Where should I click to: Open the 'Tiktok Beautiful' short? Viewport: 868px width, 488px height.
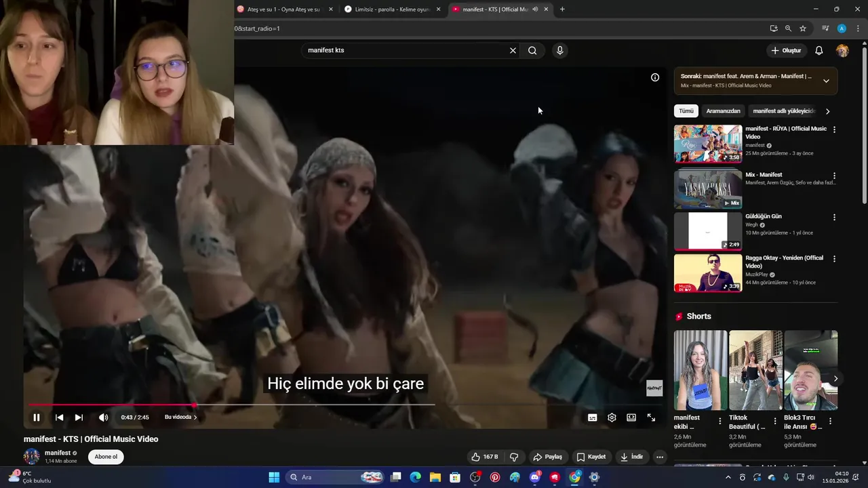(755, 370)
